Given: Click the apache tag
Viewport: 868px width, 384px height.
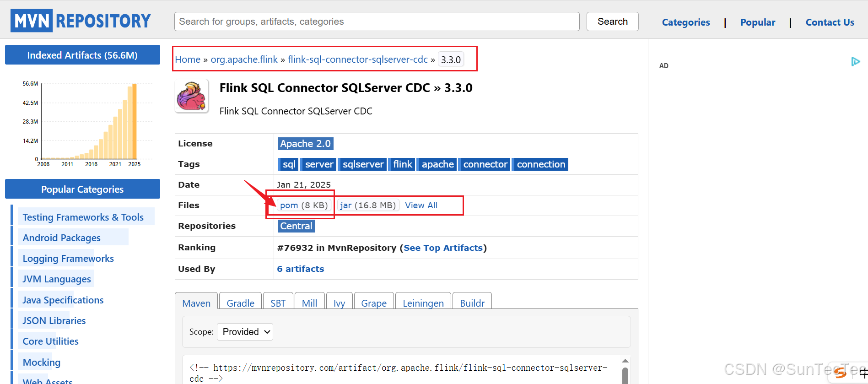Looking at the screenshot, I should coord(437,164).
